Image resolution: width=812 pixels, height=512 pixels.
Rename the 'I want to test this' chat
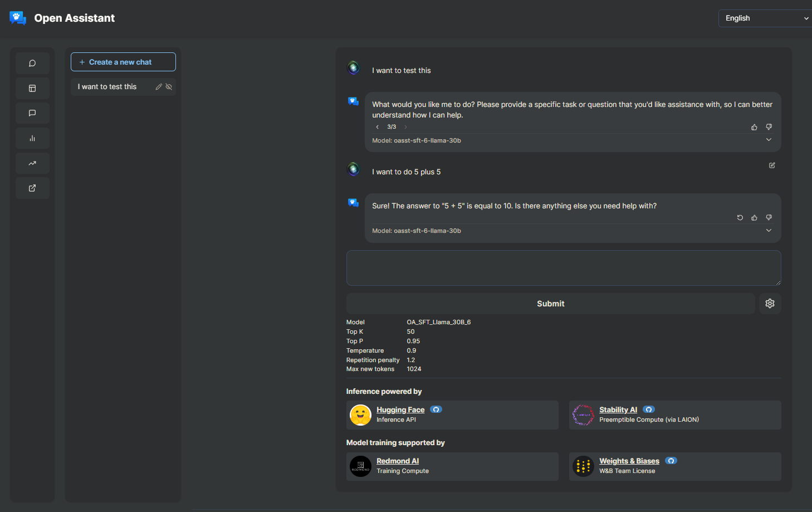point(158,86)
